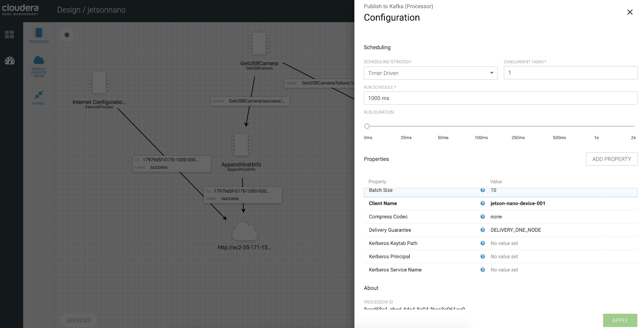This screenshot has height=328, width=644.
Task: Click the asterisk icon on canvas
Action: (x=67, y=35)
